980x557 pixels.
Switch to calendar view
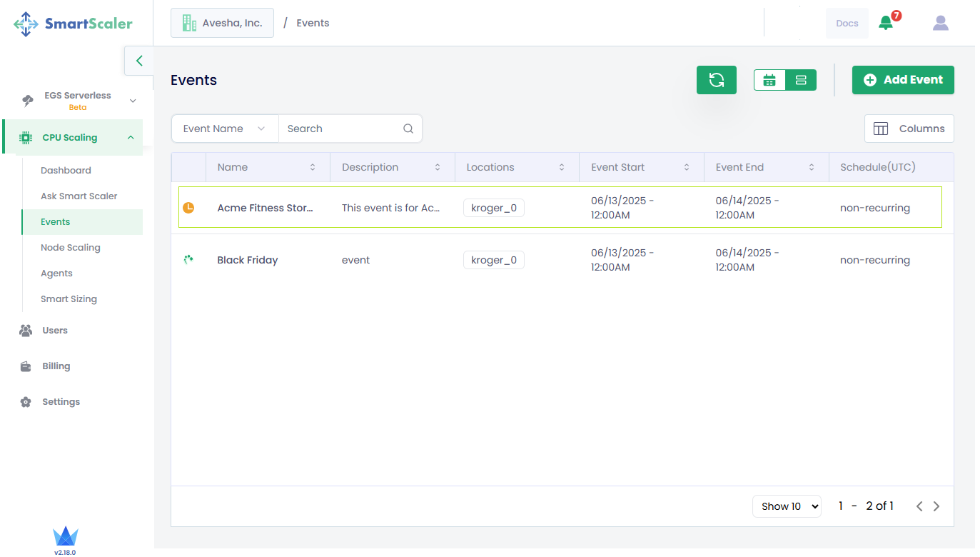pos(769,80)
